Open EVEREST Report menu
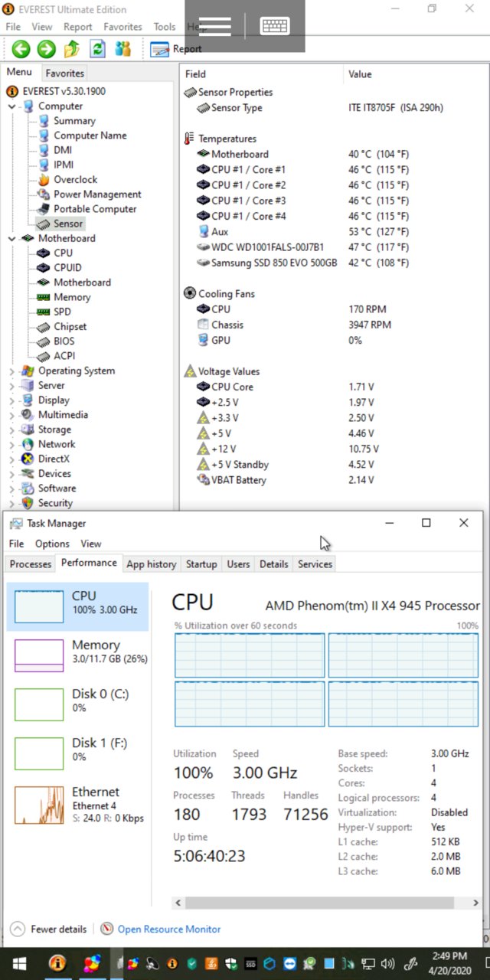Viewport: 490px width, 980px height. pos(78,27)
